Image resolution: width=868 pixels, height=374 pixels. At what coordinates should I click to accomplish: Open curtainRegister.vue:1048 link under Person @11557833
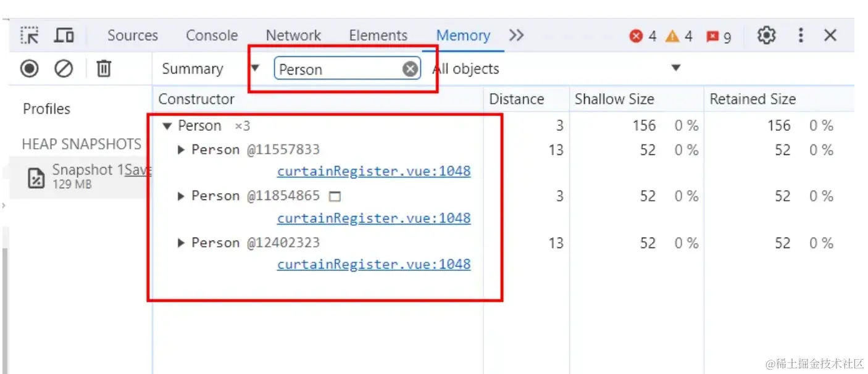(x=373, y=171)
